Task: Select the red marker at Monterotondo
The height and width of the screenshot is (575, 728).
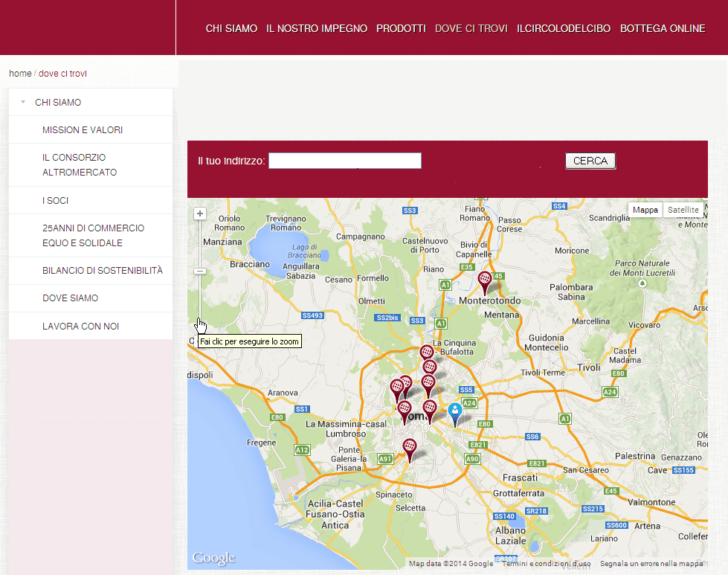Action: [485, 283]
